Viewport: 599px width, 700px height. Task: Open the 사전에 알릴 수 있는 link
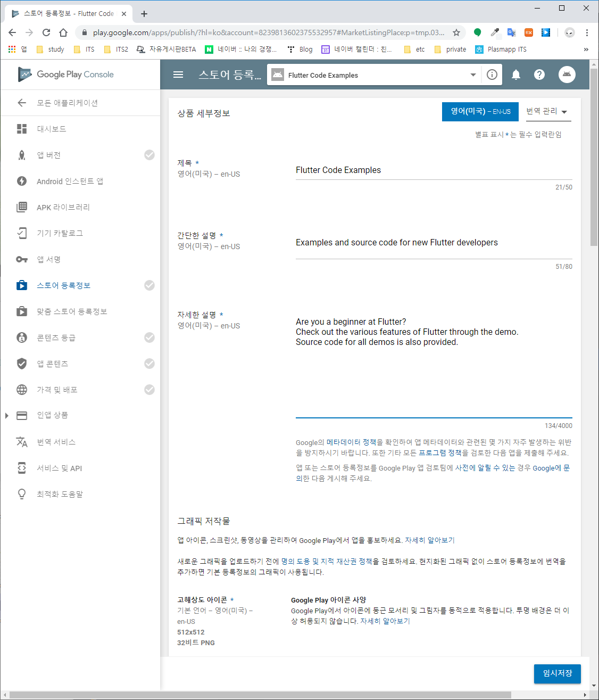pyautogui.click(x=485, y=468)
